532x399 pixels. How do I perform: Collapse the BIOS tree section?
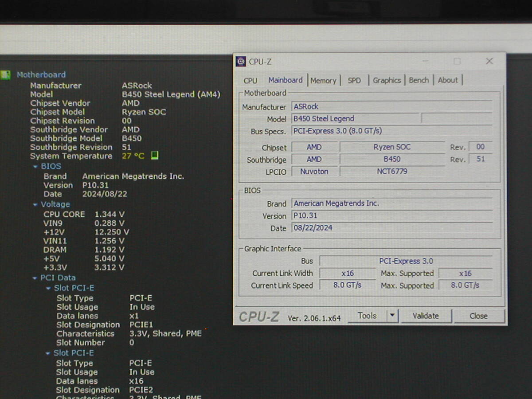point(35,167)
